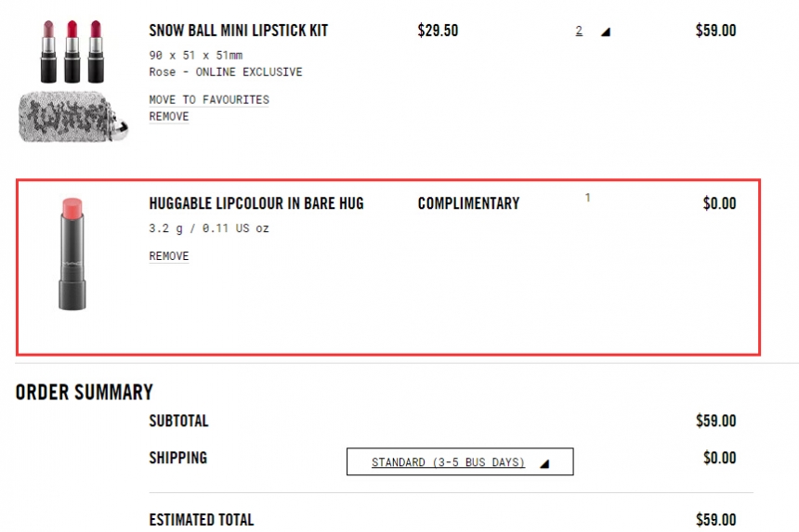This screenshot has height=532, width=799.
Task: Click the $29.50 unit price
Action: pyautogui.click(x=438, y=31)
